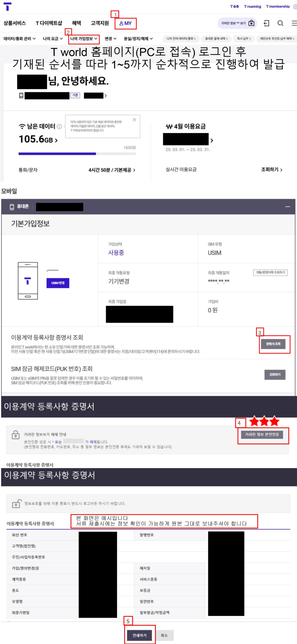The height and width of the screenshot is (644, 297).
Task: Expand 나의 요금 dropdown
Action: 53,38
